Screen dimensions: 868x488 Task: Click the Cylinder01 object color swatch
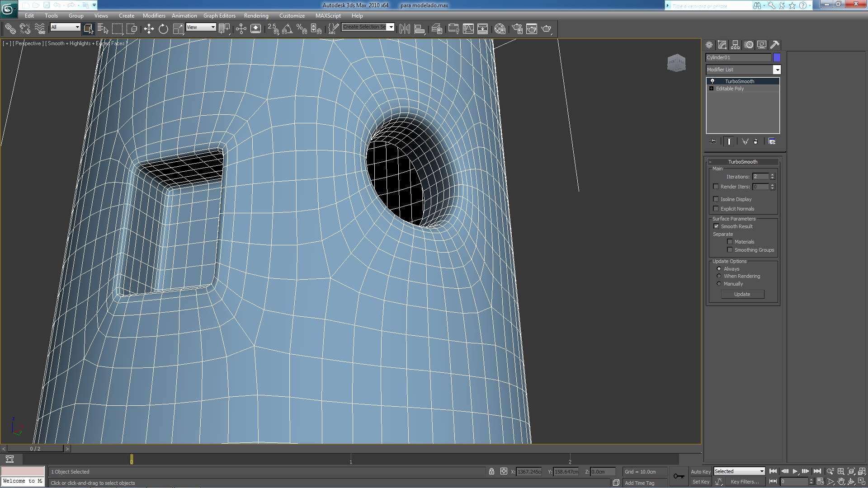(x=777, y=57)
